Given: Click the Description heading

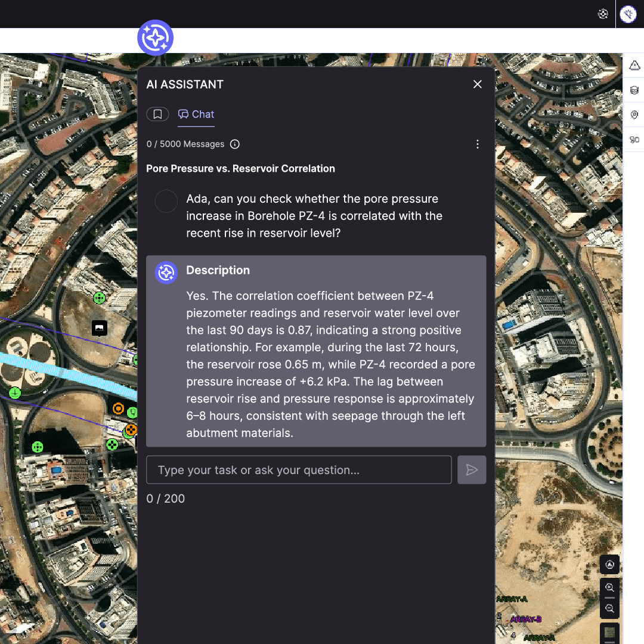Looking at the screenshot, I should click(x=218, y=270).
